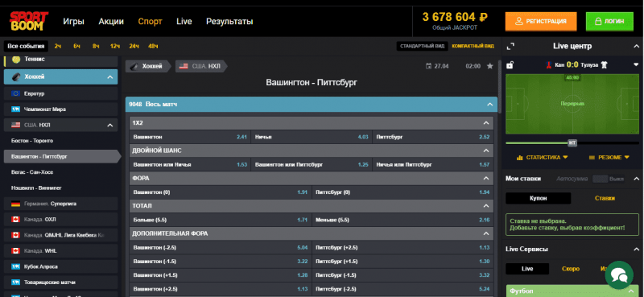Switch to the Ставки tab
This screenshot has width=644, height=297.
[x=605, y=198]
